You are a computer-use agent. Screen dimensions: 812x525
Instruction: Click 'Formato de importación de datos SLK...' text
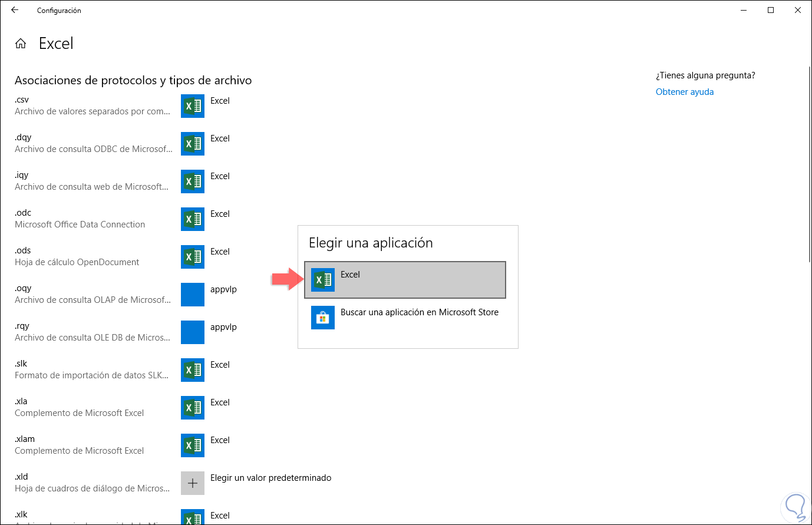pos(92,375)
